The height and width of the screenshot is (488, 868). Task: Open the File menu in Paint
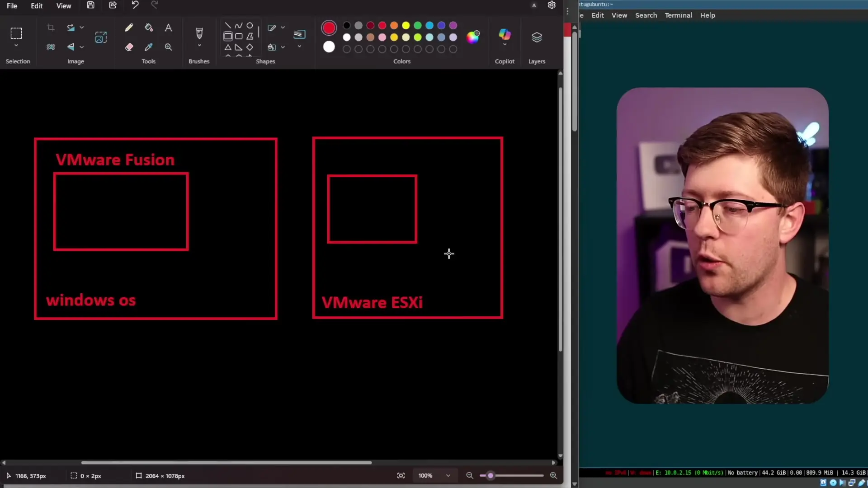[12, 6]
